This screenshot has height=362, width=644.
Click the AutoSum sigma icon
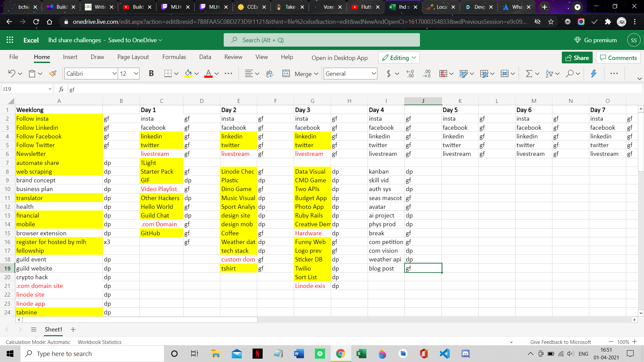(529, 73)
